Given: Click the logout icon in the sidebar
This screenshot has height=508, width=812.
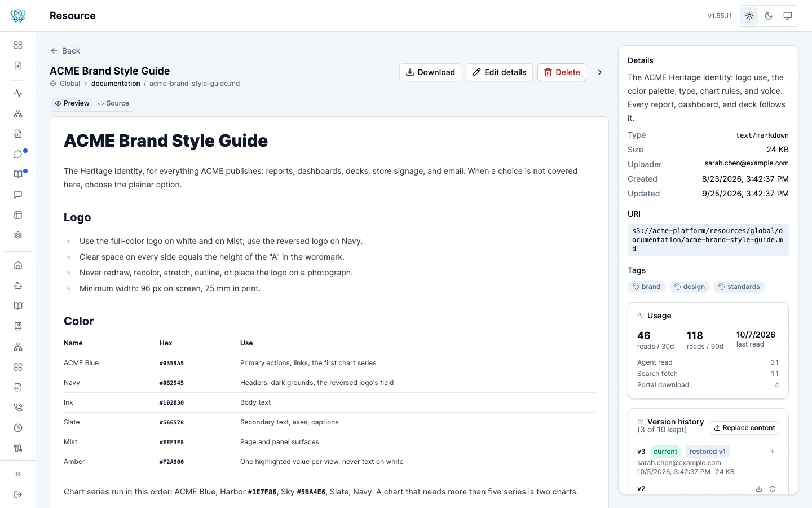Looking at the screenshot, I should (x=18, y=494).
